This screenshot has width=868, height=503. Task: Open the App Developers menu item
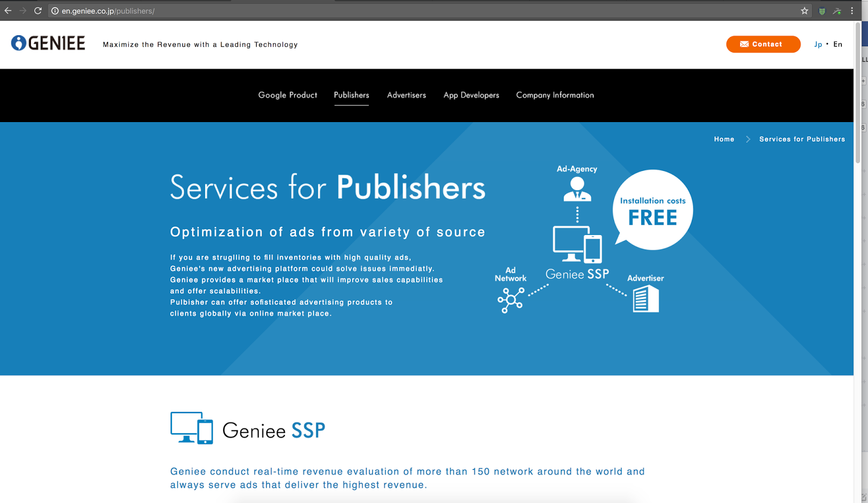[x=471, y=95]
